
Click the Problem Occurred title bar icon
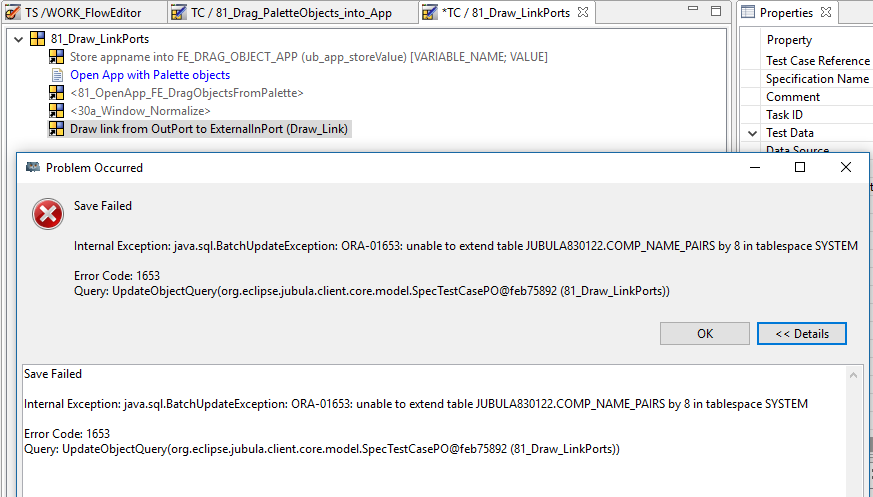point(33,168)
